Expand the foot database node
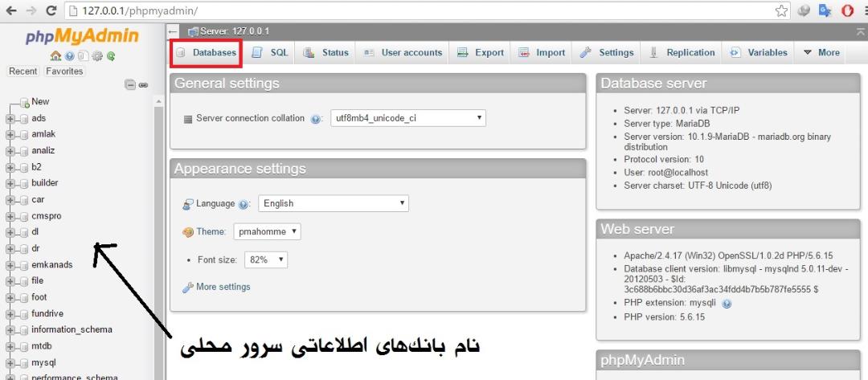 pos(10,298)
